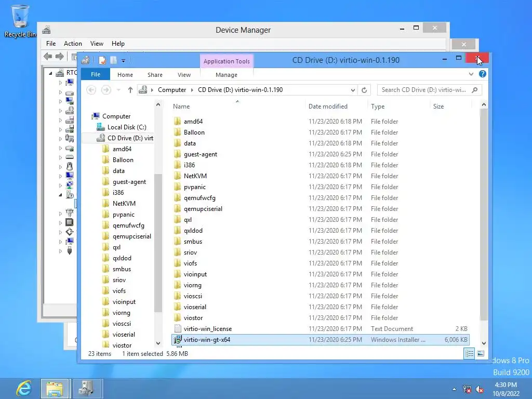Click the search magnifier icon
The image size is (532, 399).
point(475,90)
